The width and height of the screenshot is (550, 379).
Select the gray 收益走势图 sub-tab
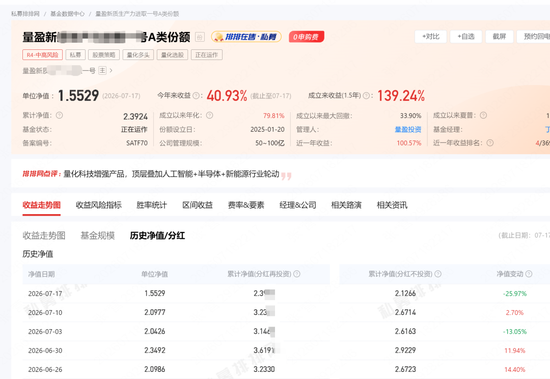pyautogui.click(x=44, y=235)
